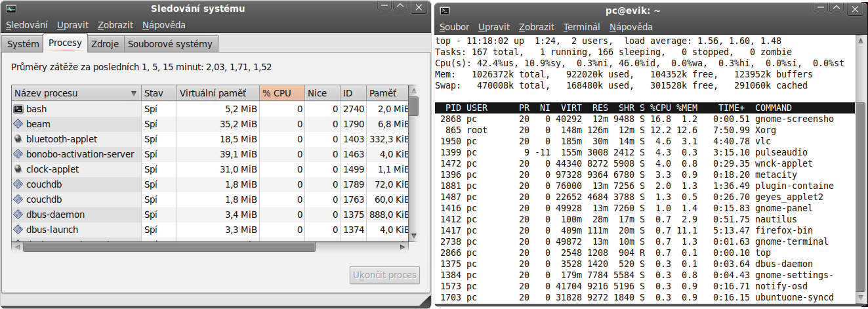Image resolution: width=868 pixels, height=309 pixels.
Task: Sort by Název procesu column header
Action: (x=76, y=93)
